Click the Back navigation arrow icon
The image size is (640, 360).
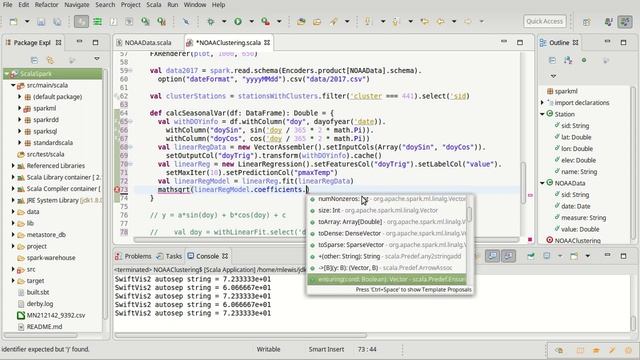440,21
